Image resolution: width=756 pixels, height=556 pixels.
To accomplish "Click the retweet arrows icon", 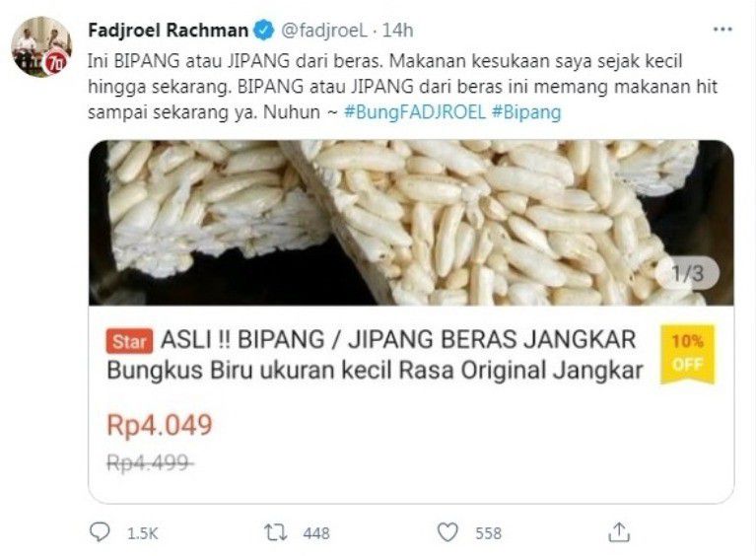I will click(x=276, y=533).
